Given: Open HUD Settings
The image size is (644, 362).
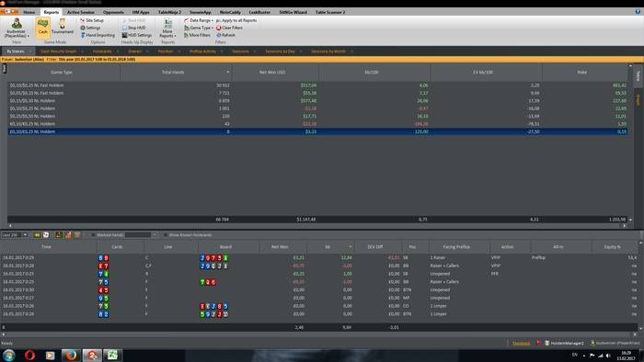Looking at the screenshot, I should pyautogui.click(x=137, y=35).
